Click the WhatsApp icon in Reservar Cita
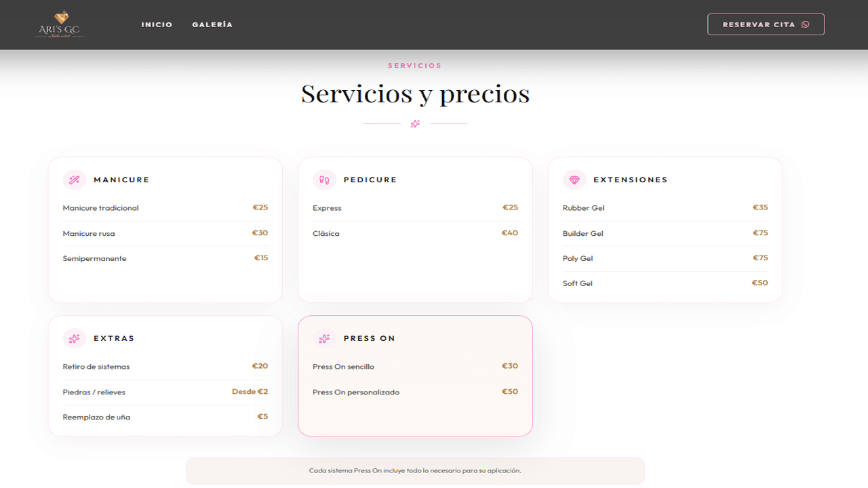Viewport: 868px width, 488px height. click(806, 24)
